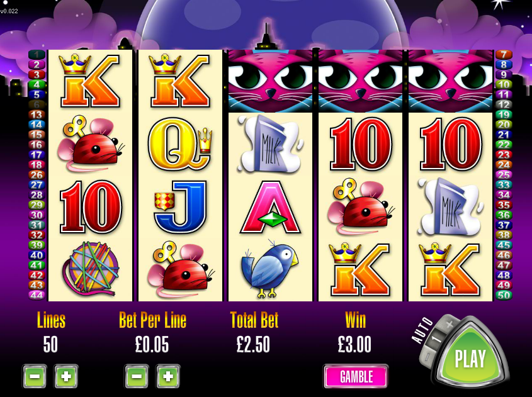Image resolution: width=532 pixels, height=397 pixels.
Task: Click the Win amount display £3.00
Action: (x=354, y=344)
